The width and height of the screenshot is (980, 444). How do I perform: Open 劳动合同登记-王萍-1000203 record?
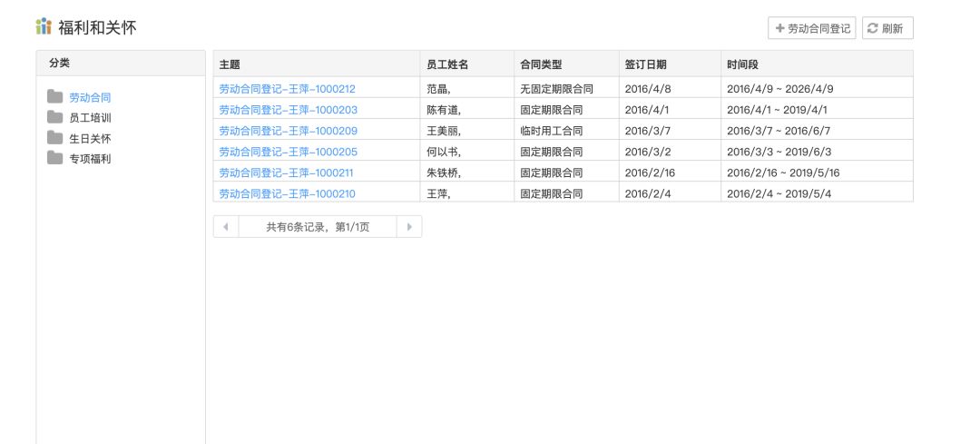coord(289,110)
